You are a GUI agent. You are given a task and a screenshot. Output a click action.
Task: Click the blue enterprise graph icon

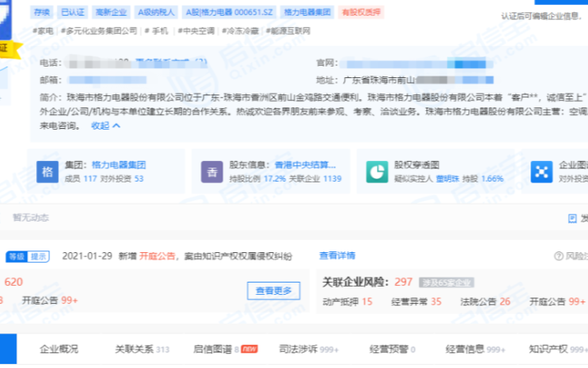coord(541,172)
